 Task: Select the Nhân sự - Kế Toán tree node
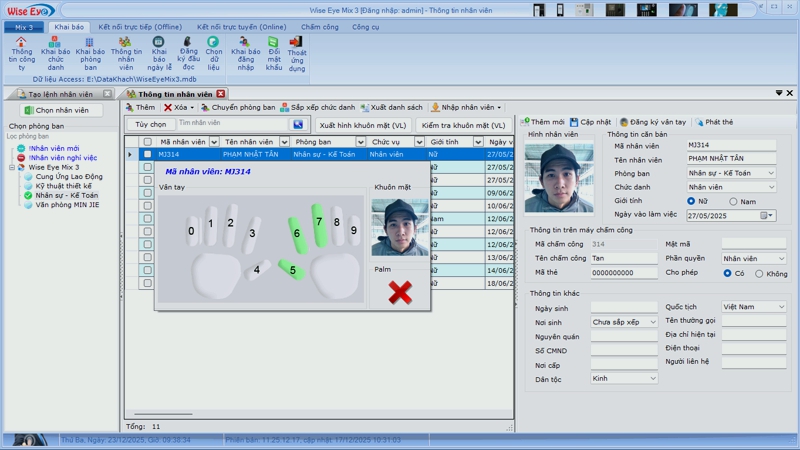point(66,195)
